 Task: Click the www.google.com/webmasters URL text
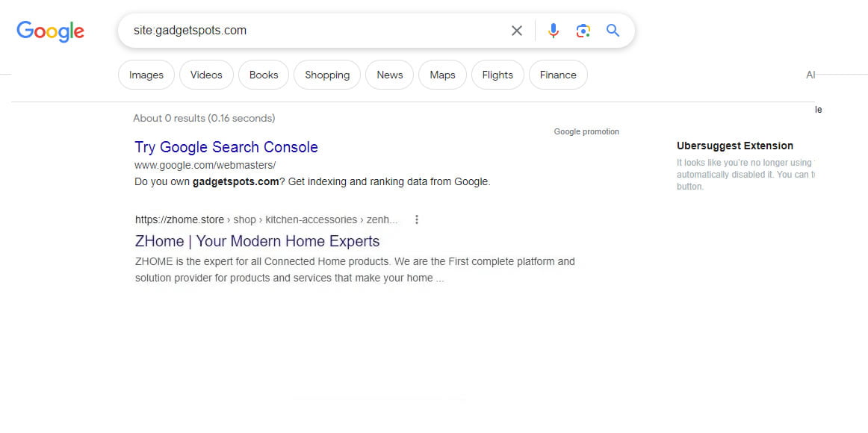click(x=205, y=165)
